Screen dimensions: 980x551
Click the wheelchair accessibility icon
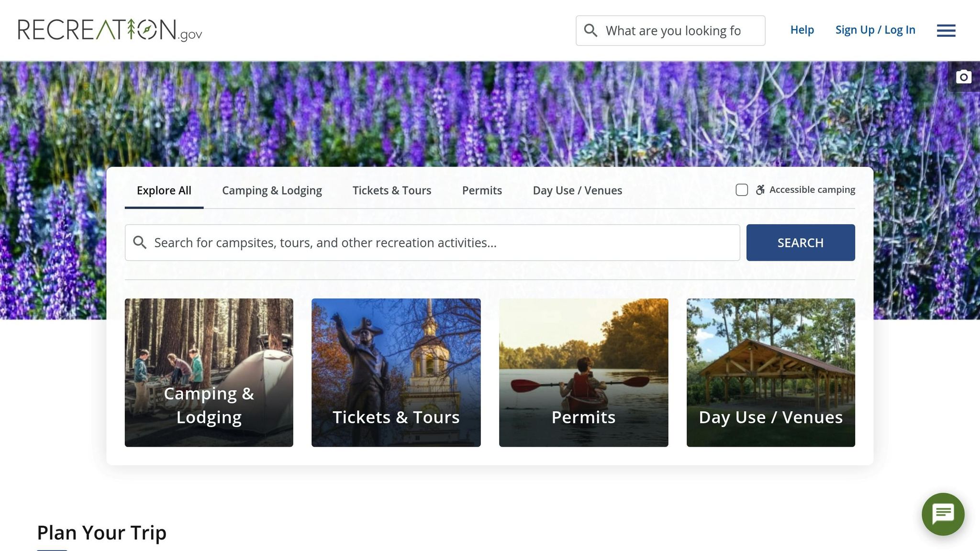point(760,190)
